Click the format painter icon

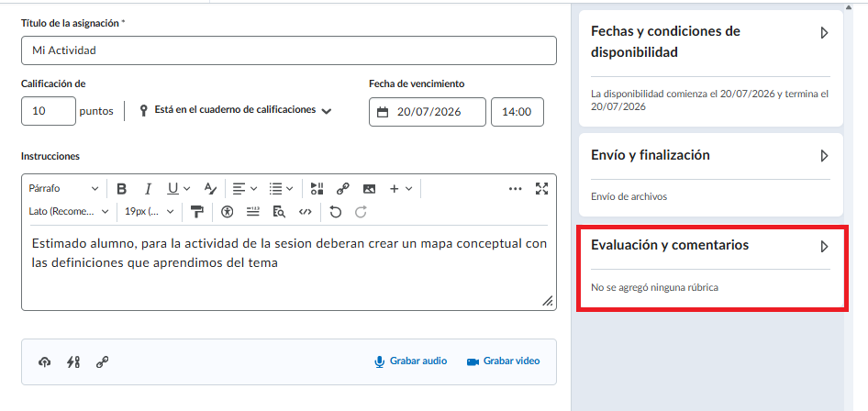pos(197,212)
